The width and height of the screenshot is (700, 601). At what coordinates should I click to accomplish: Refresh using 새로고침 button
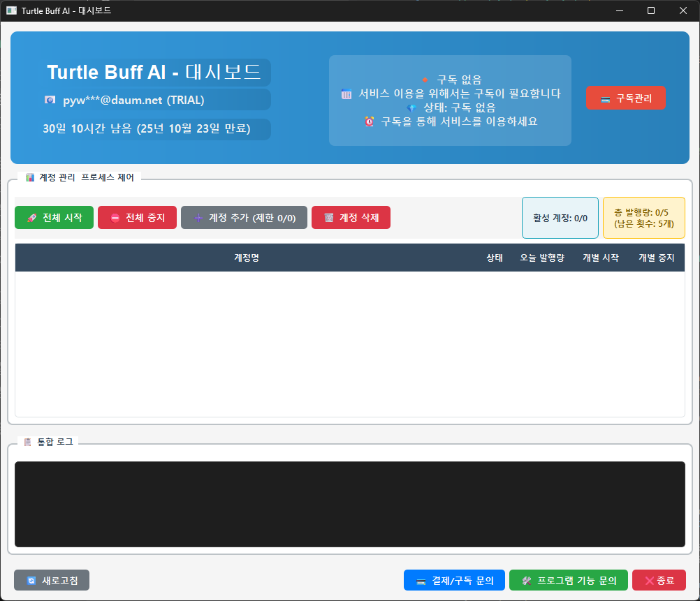(52, 580)
